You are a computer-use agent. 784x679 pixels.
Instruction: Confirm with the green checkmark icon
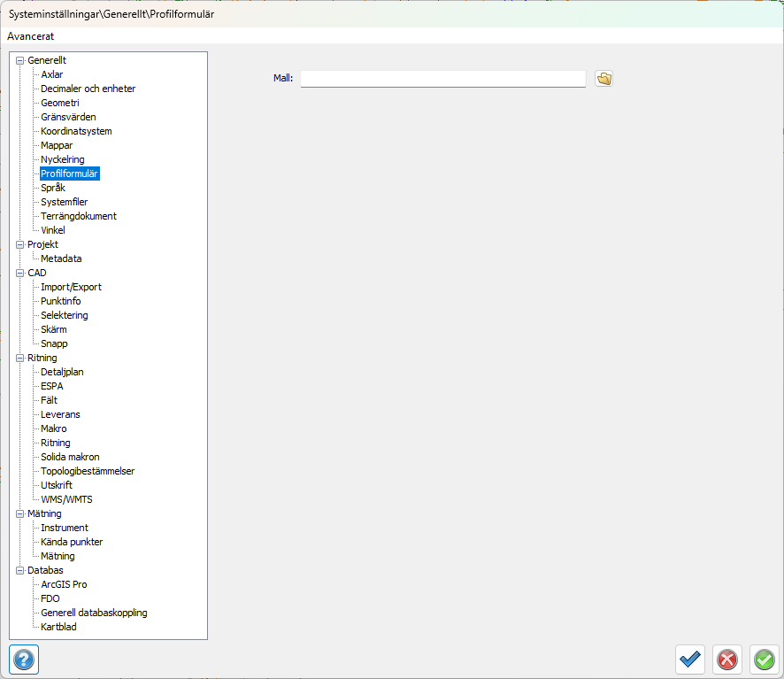point(764,660)
